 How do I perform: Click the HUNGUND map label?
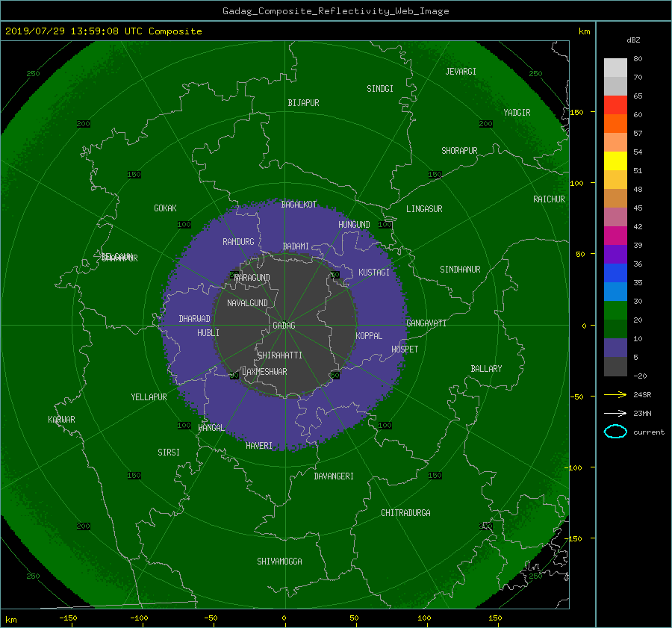pyautogui.click(x=354, y=225)
